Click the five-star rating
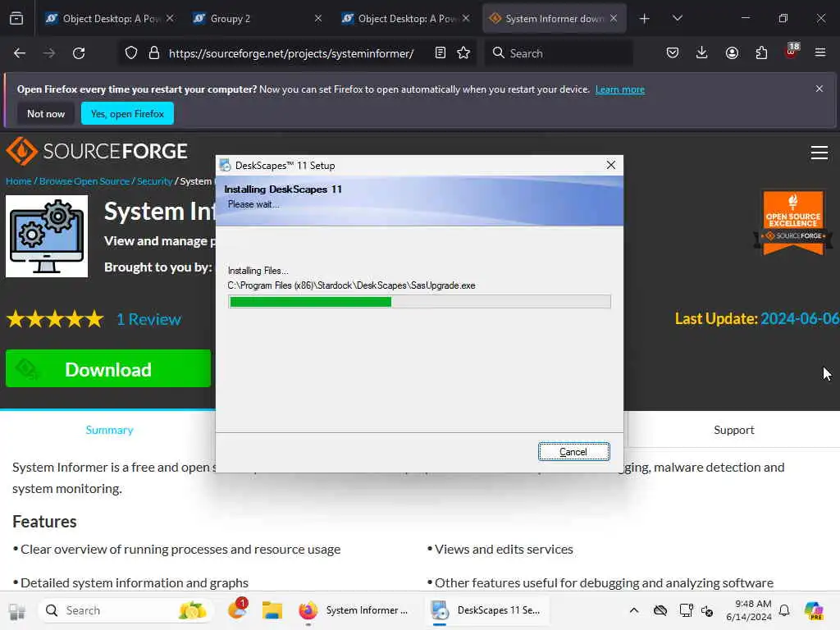This screenshot has width=840, height=630. 55,319
